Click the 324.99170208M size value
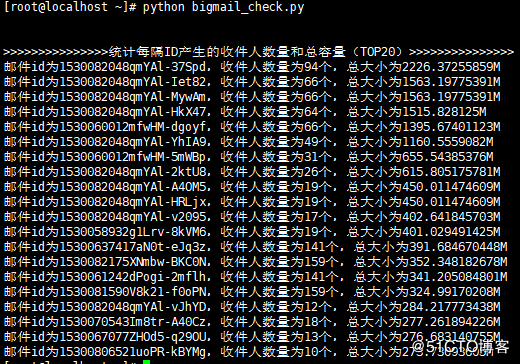520x364 pixels. [455, 292]
